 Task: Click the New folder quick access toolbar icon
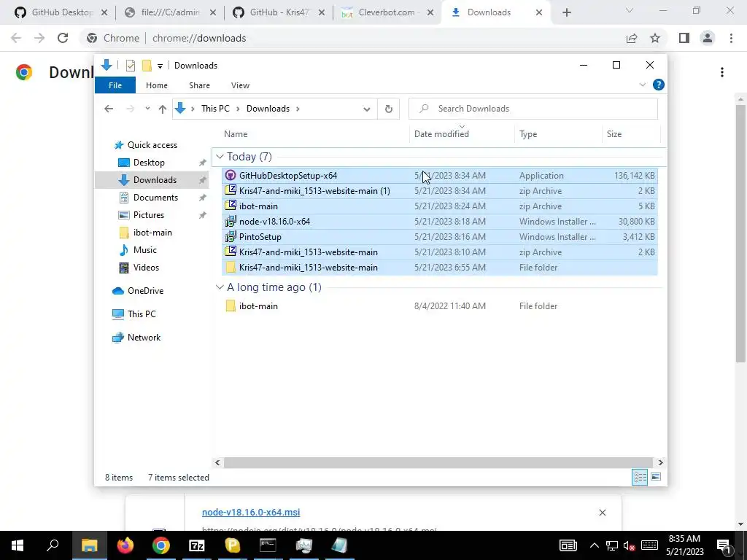[147, 65]
